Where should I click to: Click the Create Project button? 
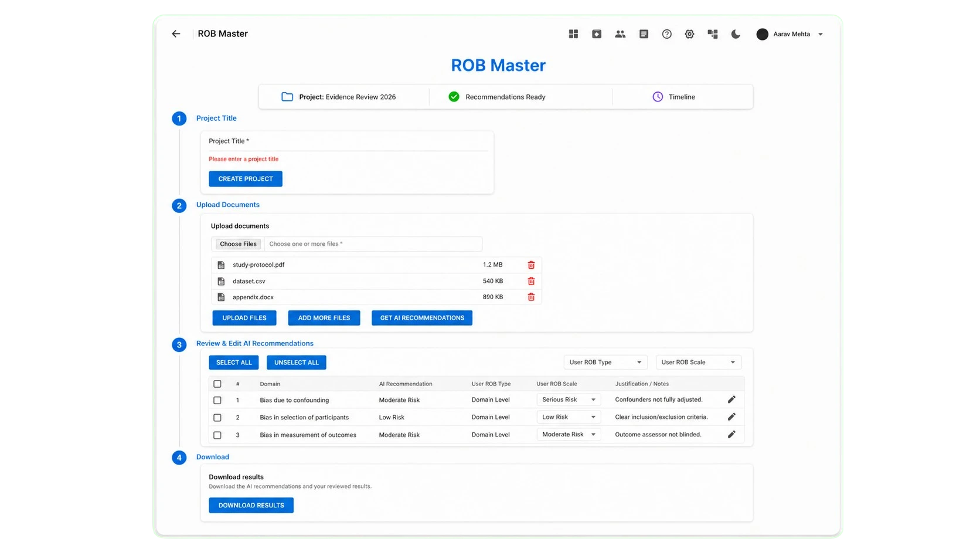pyautogui.click(x=246, y=179)
